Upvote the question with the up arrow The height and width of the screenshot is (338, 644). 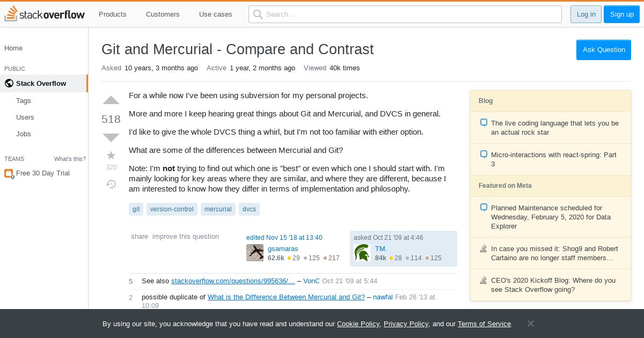[111, 100]
